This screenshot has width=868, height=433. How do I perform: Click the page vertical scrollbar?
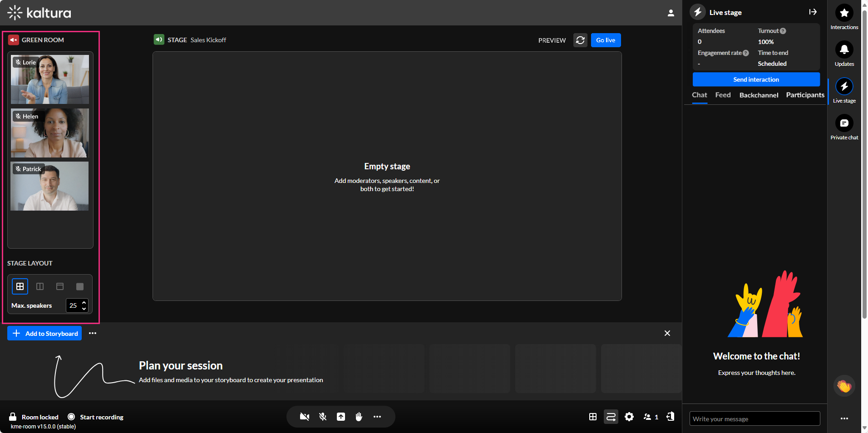pos(864,163)
